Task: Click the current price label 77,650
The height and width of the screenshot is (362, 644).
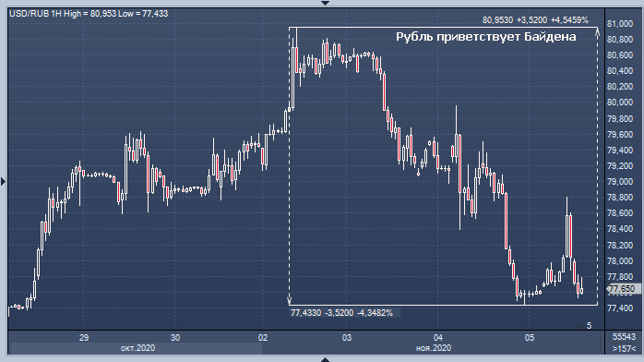Action: pyautogui.click(x=623, y=289)
